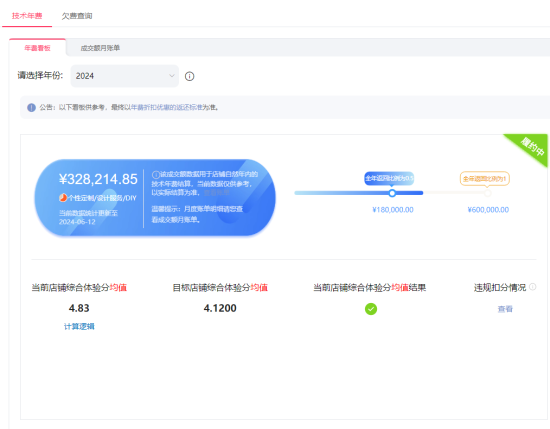This screenshot has height=429, width=550.
Task: Select the 技术年费 top tab
Action: (27, 16)
